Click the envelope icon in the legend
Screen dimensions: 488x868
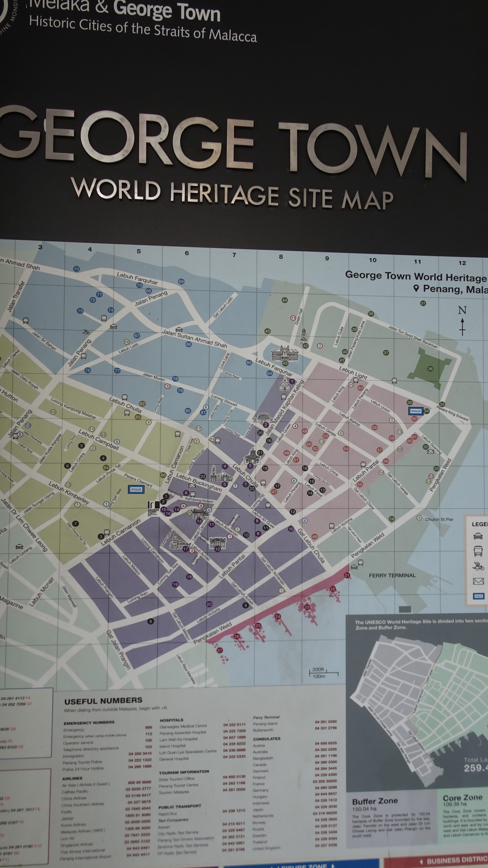click(x=479, y=581)
